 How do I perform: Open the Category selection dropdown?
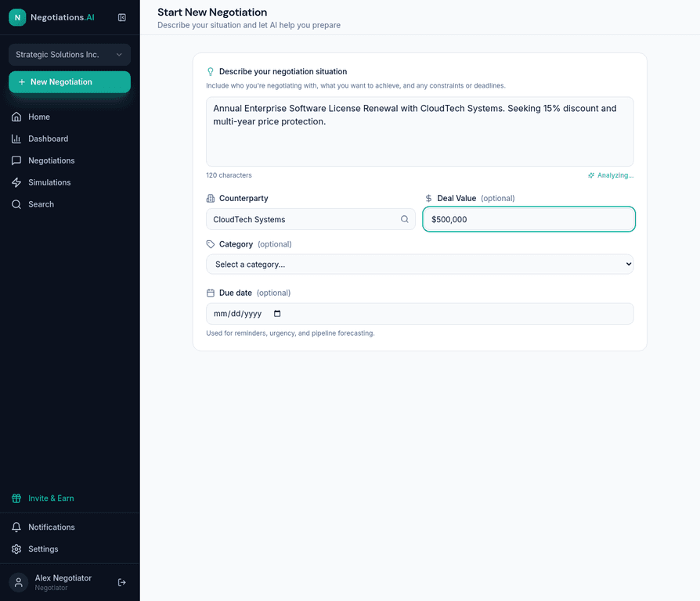pyautogui.click(x=420, y=264)
